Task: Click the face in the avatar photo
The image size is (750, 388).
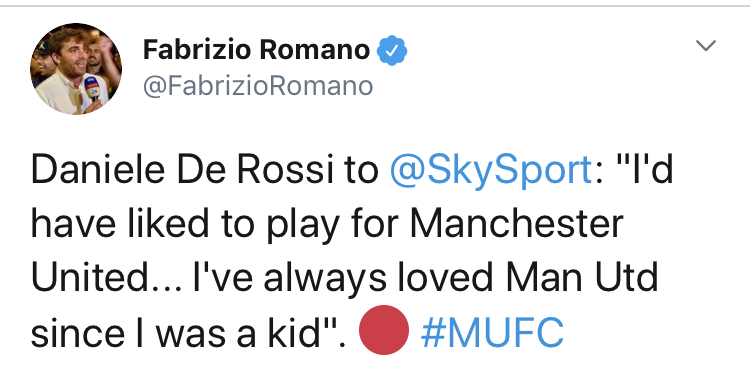Action: [x=73, y=54]
